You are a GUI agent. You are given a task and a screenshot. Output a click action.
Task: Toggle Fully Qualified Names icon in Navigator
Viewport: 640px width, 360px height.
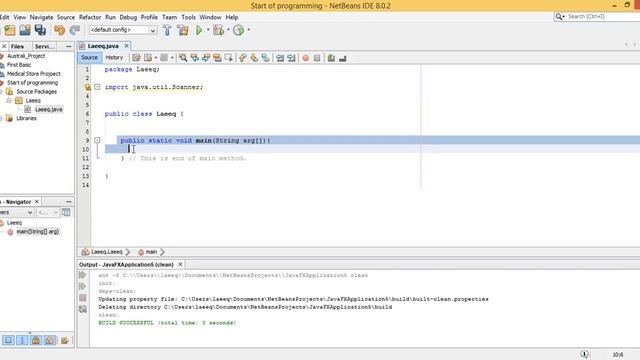[64, 340]
